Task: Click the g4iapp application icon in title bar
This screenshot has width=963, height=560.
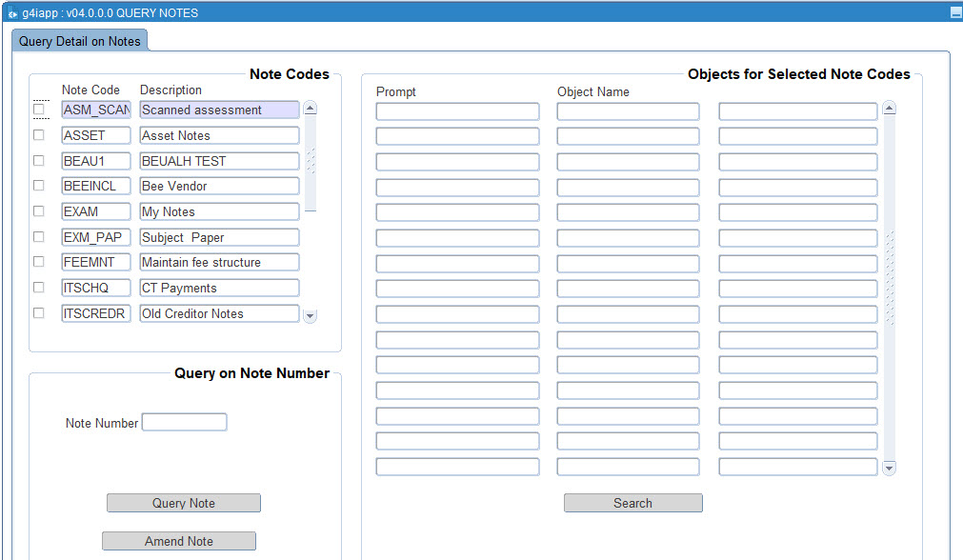Action: coord(13,11)
